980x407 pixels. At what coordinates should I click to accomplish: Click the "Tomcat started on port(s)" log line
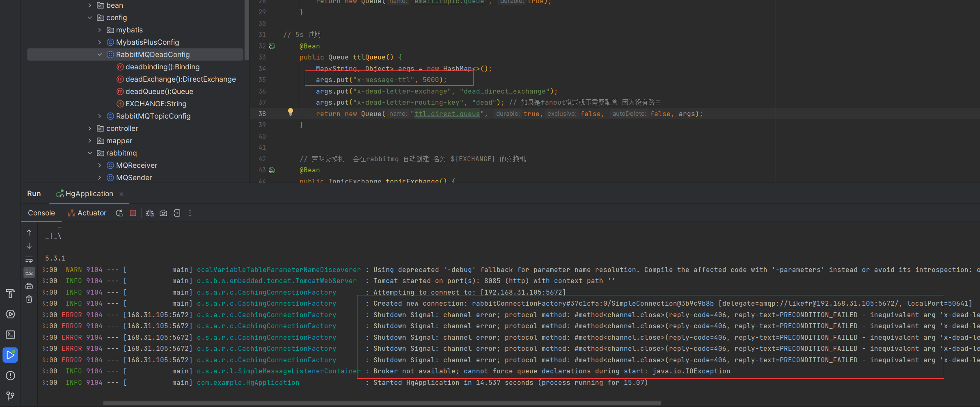(x=494, y=281)
